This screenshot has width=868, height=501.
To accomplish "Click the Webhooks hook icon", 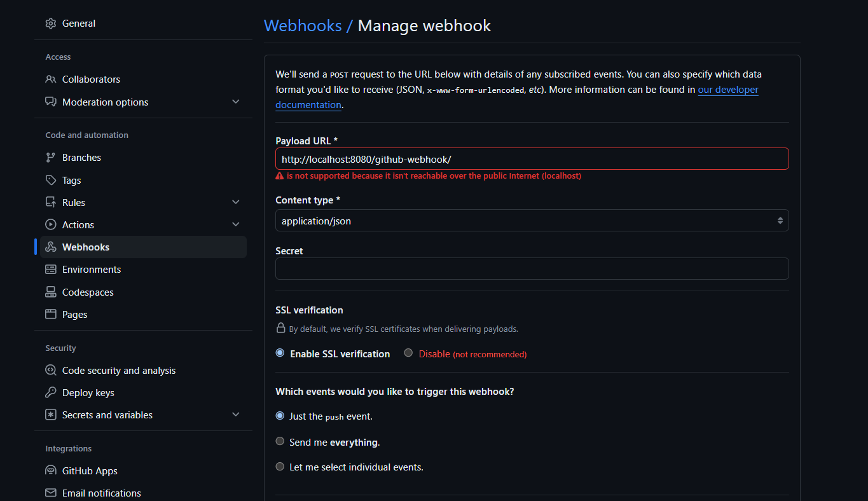I will tap(50, 247).
